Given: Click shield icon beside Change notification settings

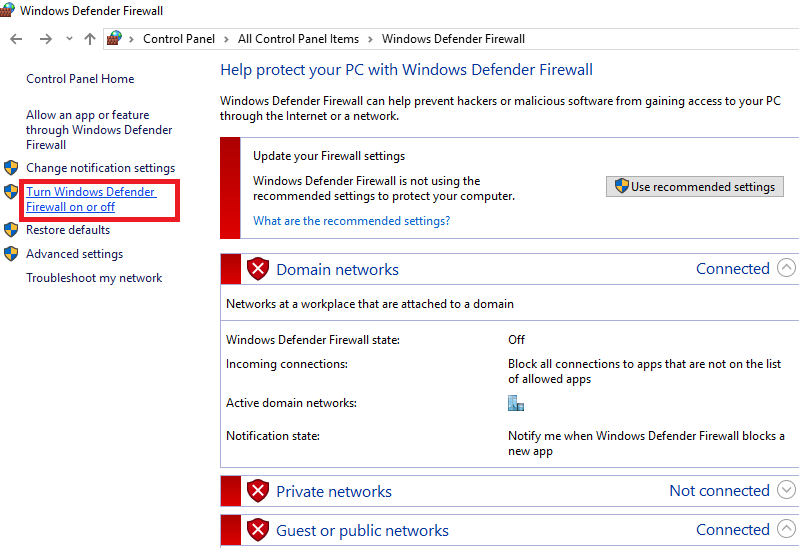Looking at the screenshot, I should (11, 167).
